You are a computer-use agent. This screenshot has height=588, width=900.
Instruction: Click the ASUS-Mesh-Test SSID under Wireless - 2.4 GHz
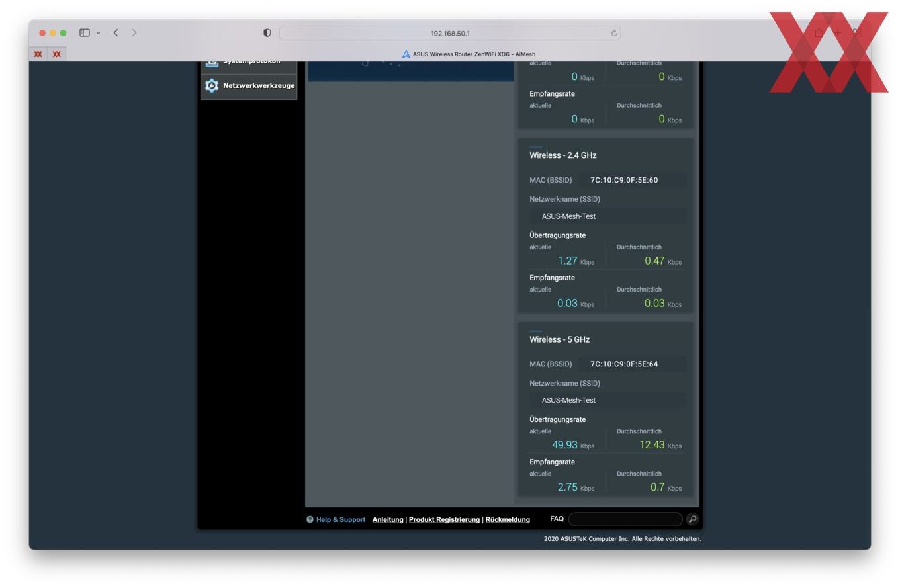click(568, 216)
